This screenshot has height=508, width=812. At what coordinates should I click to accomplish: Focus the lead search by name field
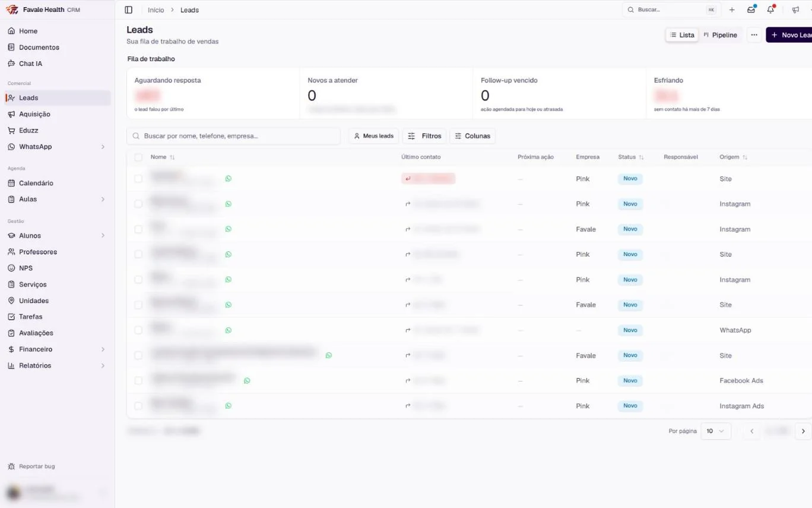[233, 136]
